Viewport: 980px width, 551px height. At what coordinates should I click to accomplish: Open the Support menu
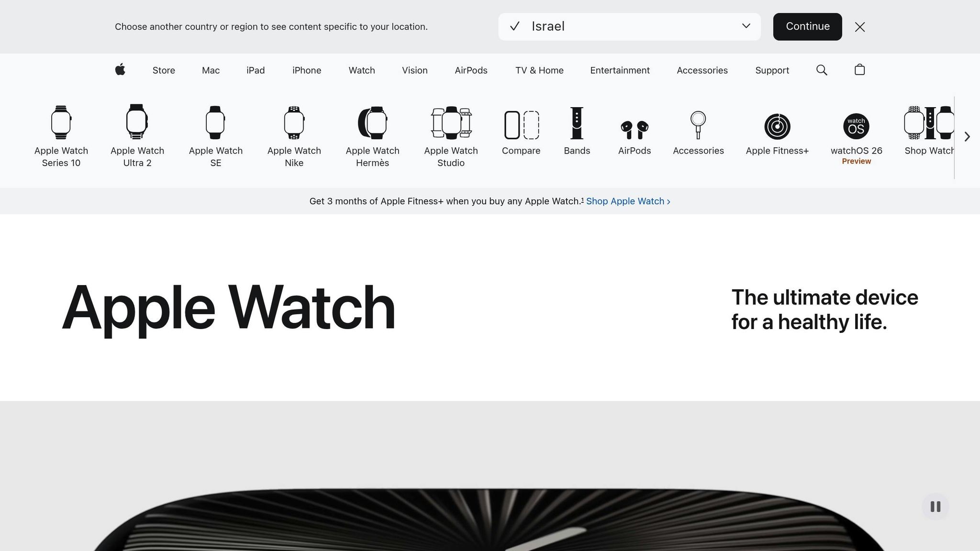pos(772,70)
